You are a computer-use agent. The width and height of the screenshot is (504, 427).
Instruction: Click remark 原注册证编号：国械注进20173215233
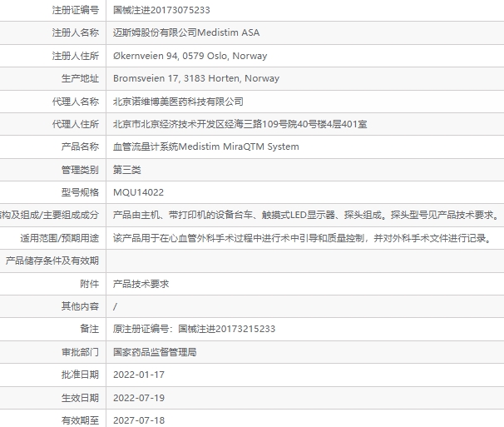coord(194,329)
